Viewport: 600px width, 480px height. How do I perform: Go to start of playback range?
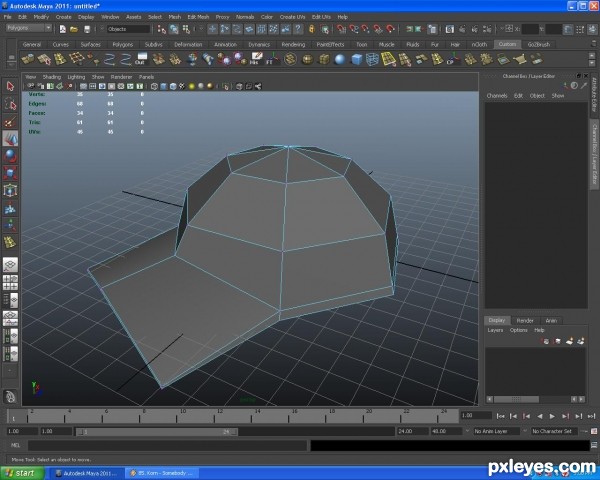tap(500, 416)
